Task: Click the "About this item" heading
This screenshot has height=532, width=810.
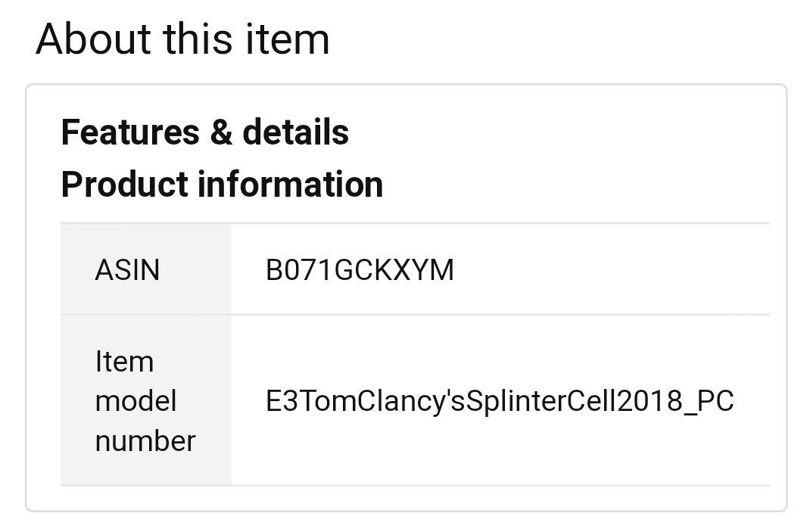Action: point(182,39)
